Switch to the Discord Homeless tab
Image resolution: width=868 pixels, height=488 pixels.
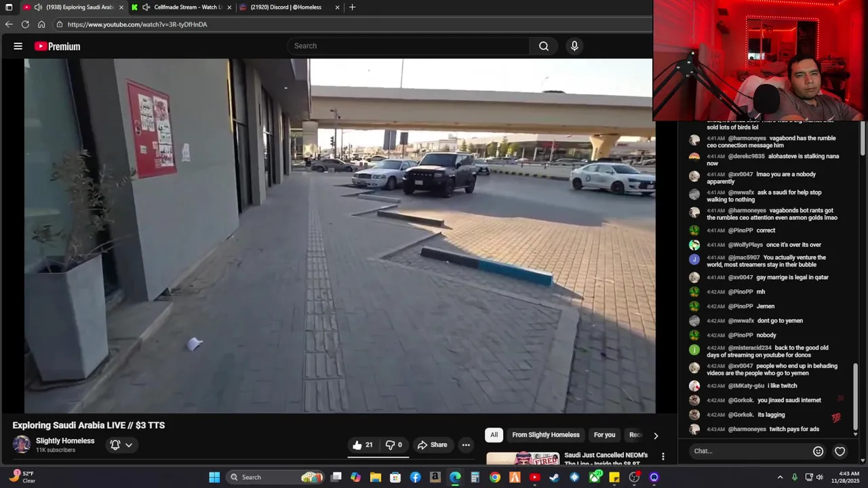click(285, 7)
